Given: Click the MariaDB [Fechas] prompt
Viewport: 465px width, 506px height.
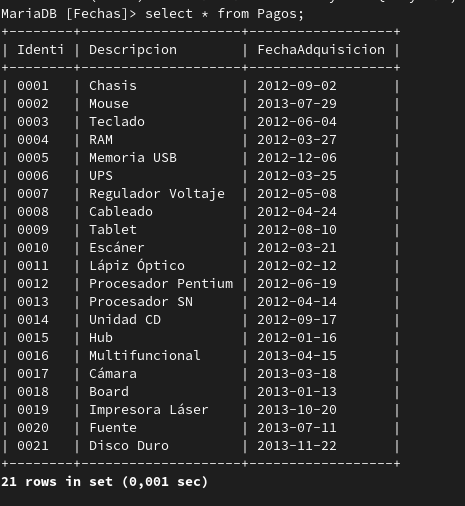Looking at the screenshot, I should coord(68,14).
